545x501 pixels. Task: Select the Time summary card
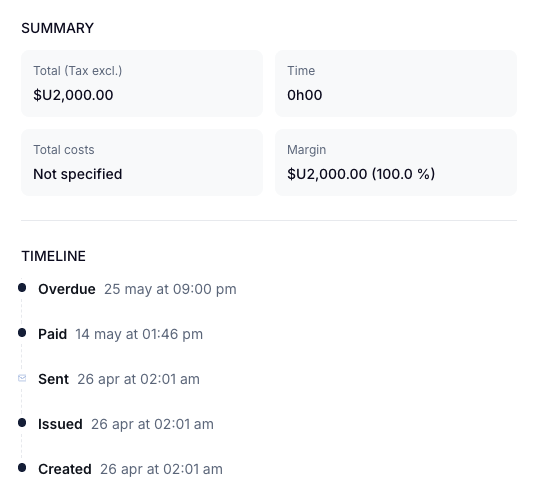396,83
